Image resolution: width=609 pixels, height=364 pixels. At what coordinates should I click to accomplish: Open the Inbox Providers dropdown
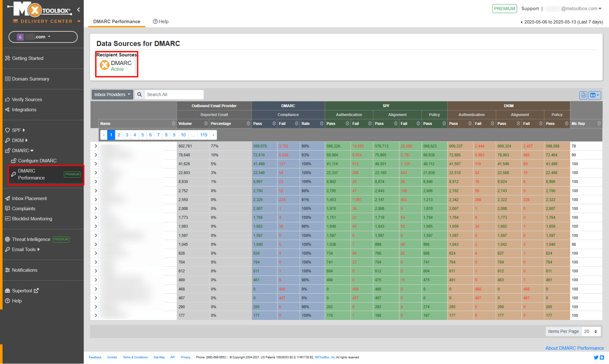tap(112, 95)
